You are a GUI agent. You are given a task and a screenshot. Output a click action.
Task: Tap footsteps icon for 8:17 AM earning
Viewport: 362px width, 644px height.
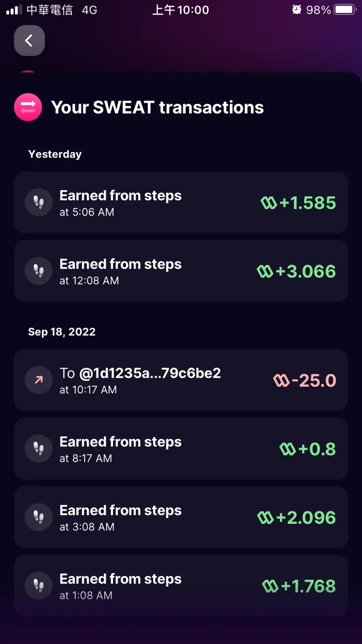pyautogui.click(x=39, y=449)
